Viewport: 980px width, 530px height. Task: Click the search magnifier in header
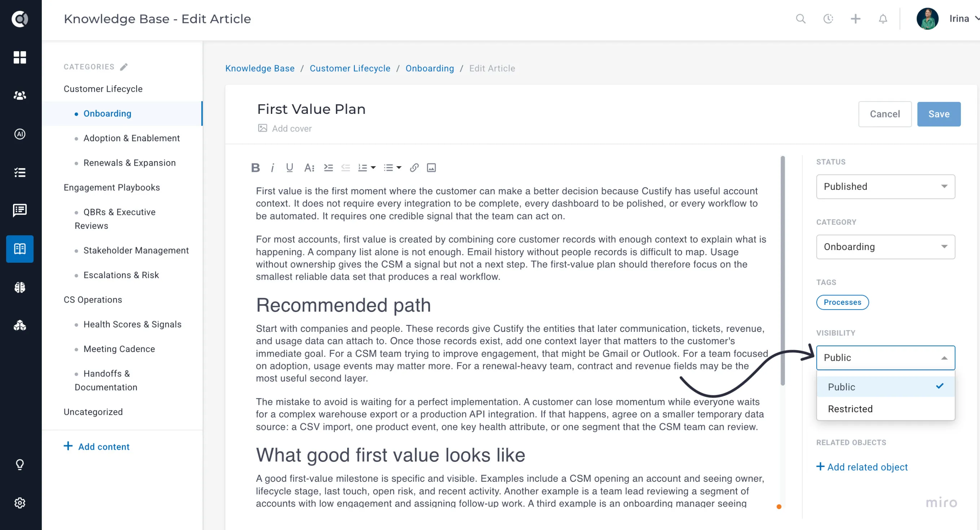point(800,19)
